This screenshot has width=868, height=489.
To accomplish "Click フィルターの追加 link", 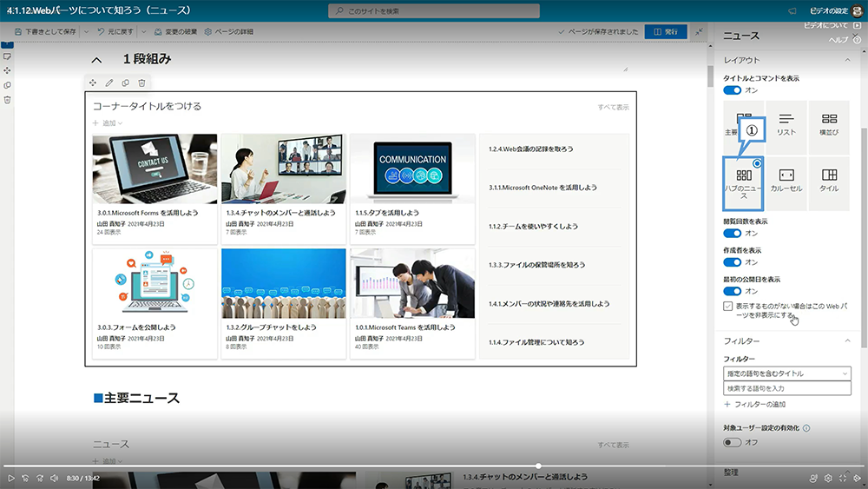I will pyautogui.click(x=754, y=404).
